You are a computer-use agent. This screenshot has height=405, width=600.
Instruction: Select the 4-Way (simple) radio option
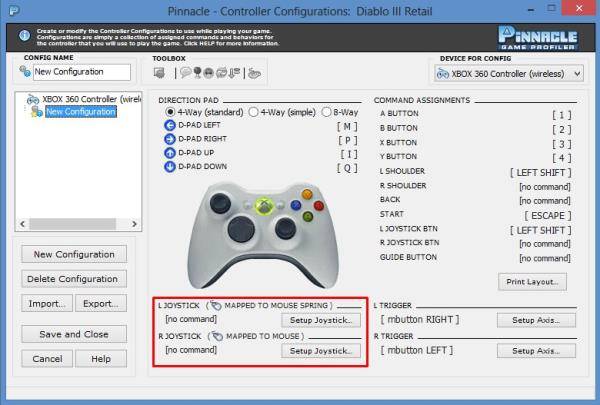pos(253,112)
